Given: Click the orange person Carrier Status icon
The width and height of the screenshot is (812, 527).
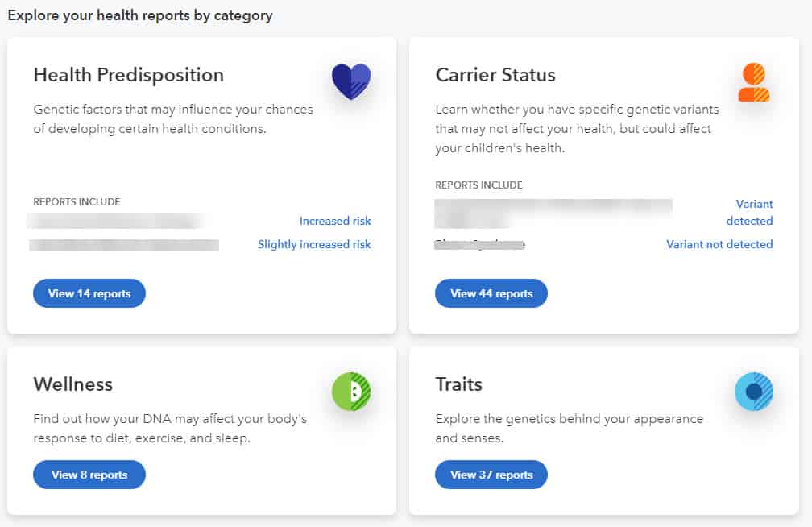Looking at the screenshot, I should pos(753,82).
